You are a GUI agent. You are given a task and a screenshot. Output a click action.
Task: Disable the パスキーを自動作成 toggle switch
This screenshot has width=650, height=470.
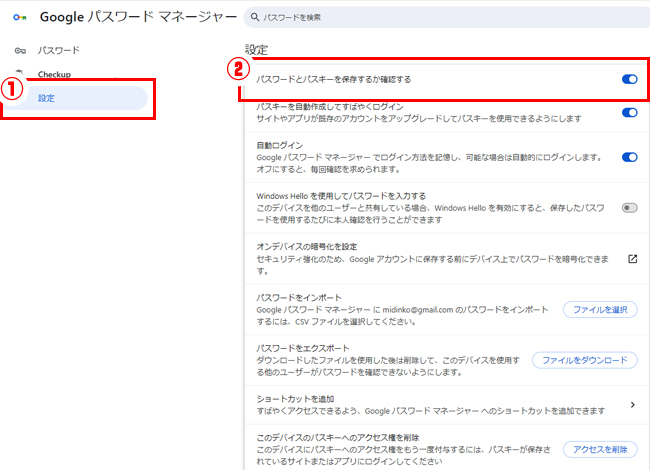[x=629, y=113]
